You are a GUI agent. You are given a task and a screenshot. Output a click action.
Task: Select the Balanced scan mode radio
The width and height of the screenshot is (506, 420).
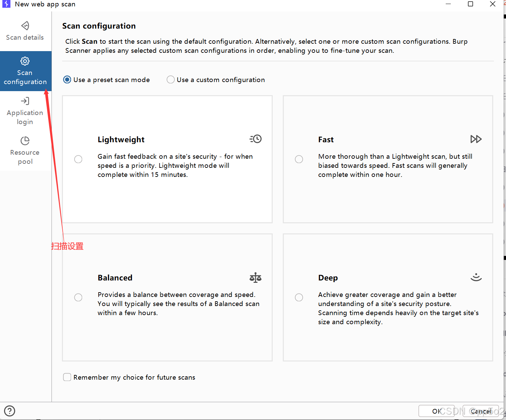tap(78, 297)
